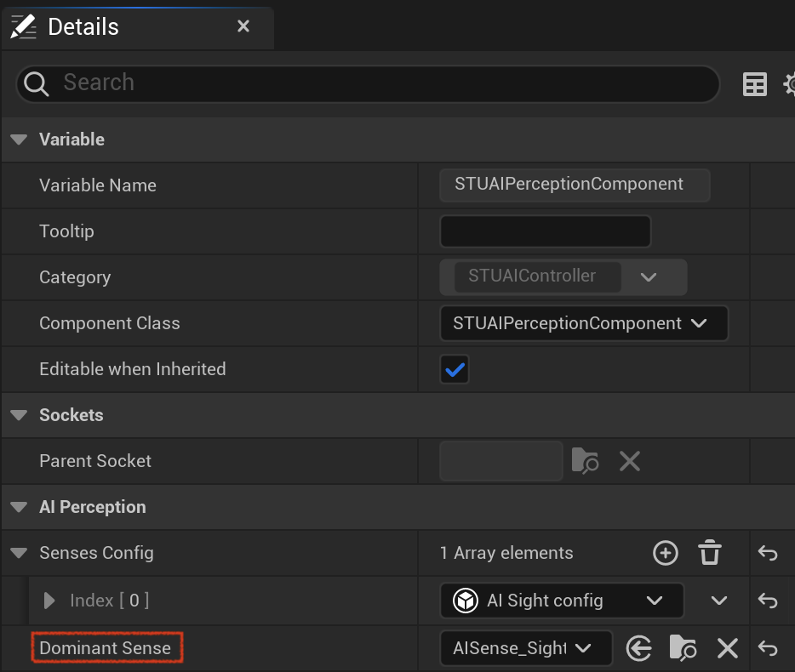Toggle Editable when Inherited checkbox

(x=455, y=369)
